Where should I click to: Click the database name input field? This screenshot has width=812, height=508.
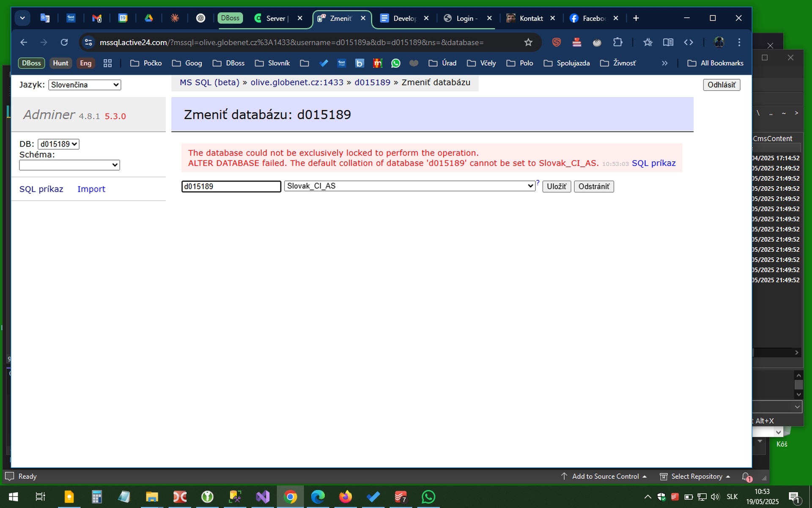pyautogui.click(x=231, y=186)
